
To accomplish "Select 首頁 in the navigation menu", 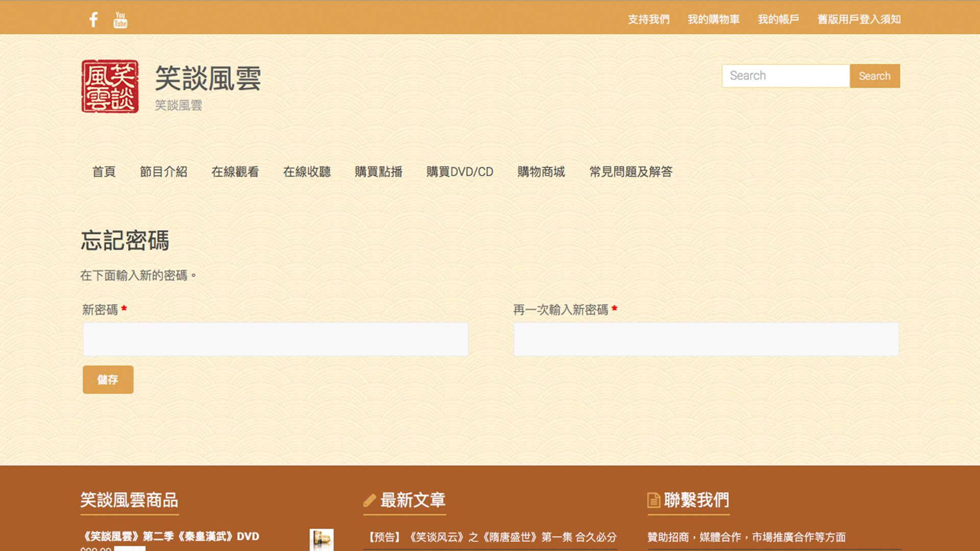I will [104, 172].
